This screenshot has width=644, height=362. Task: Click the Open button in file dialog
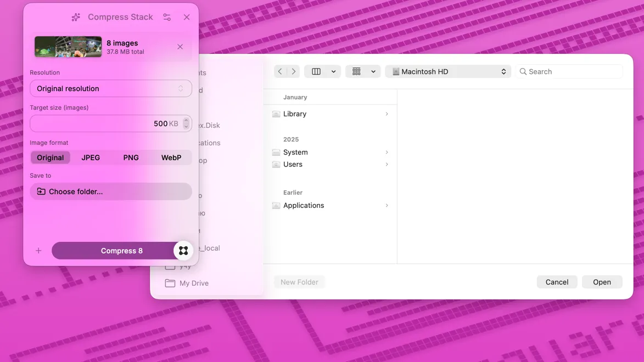(602, 282)
